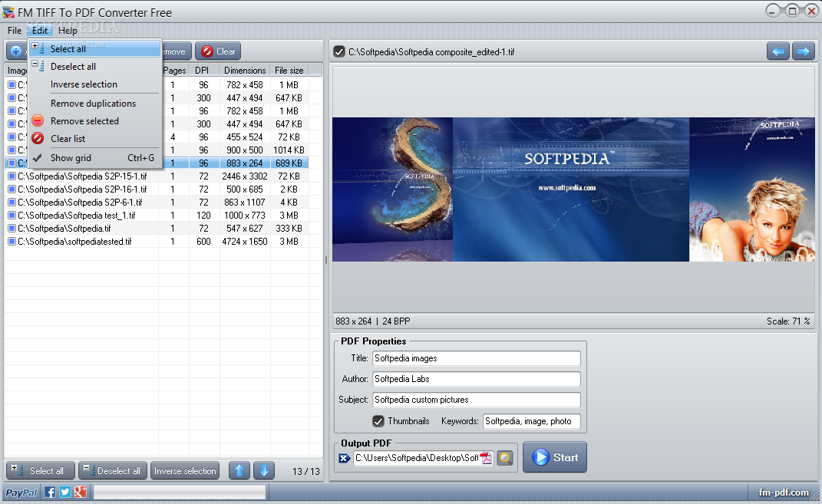Choose Clear list from Edit menu

coord(94,139)
